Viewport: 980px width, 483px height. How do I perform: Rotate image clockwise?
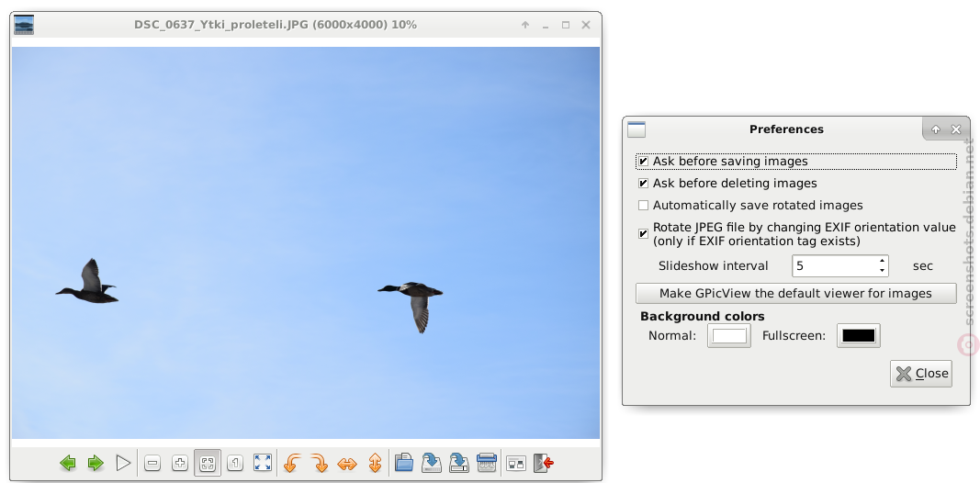point(320,463)
